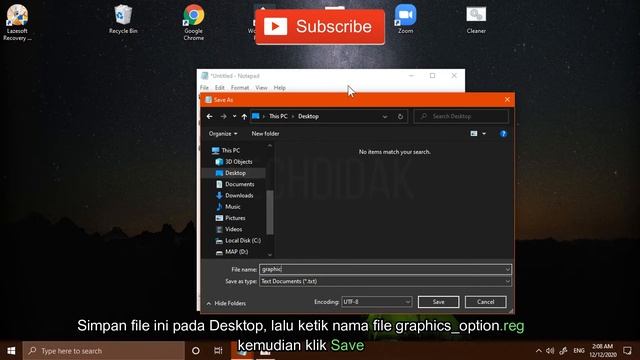The width and height of the screenshot is (640, 360).
Task: Open the view options dropdown arrow
Action: [x=484, y=134]
